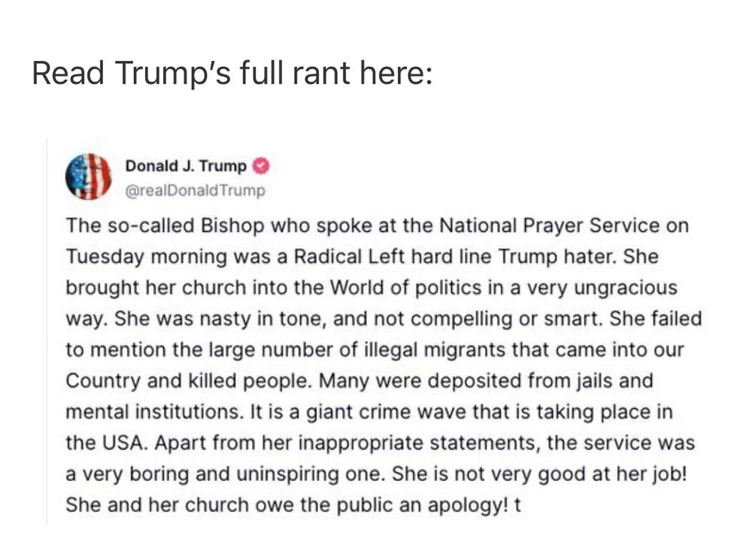Open the Donald J. Trump display name

(x=186, y=166)
